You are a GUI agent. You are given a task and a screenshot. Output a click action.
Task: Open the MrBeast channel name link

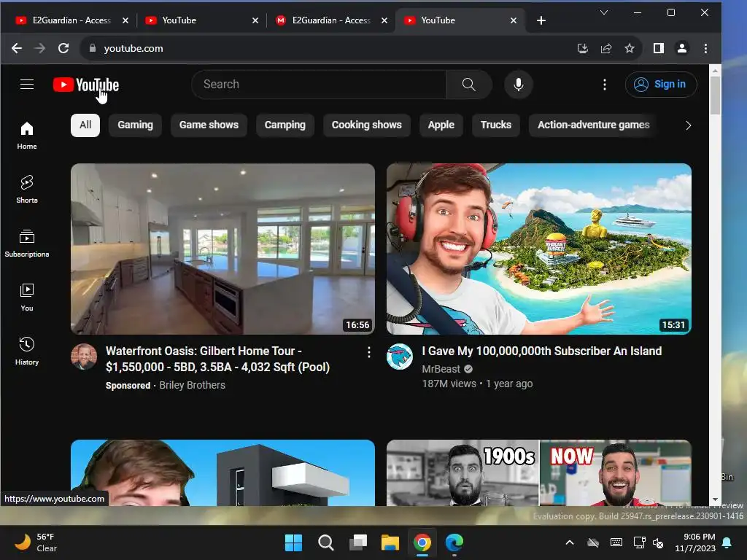tap(441, 369)
